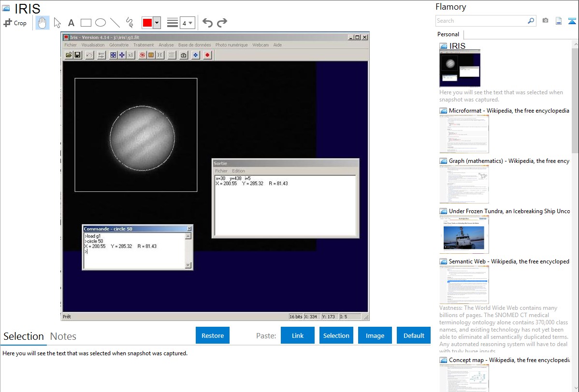Choose the arrow pointer tool
The image size is (579, 392).
tap(57, 23)
